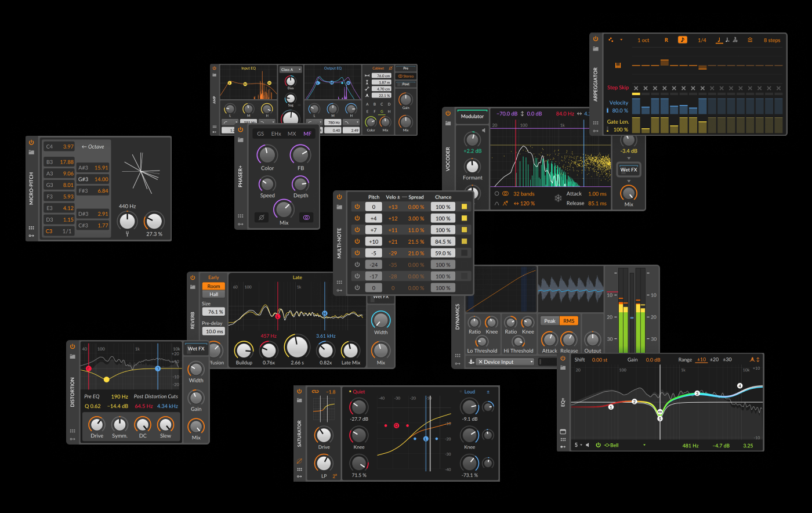Click the EQ+ window view icon

pyautogui.click(x=563, y=432)
